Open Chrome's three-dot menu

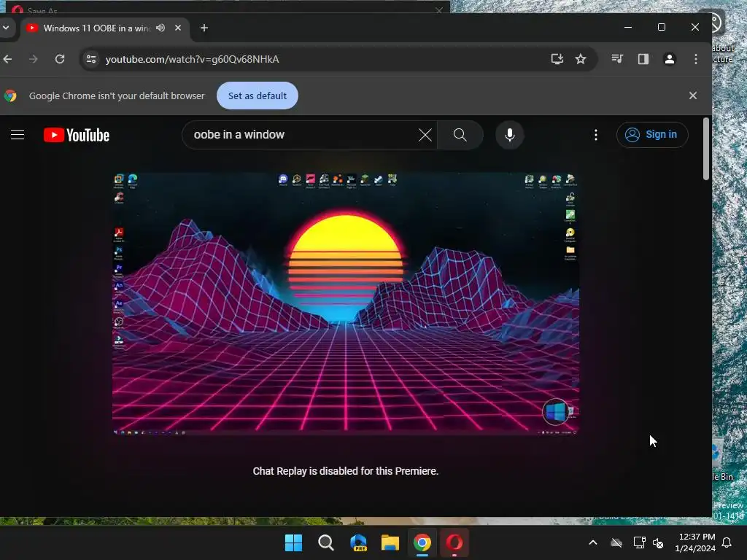[695, 59]
